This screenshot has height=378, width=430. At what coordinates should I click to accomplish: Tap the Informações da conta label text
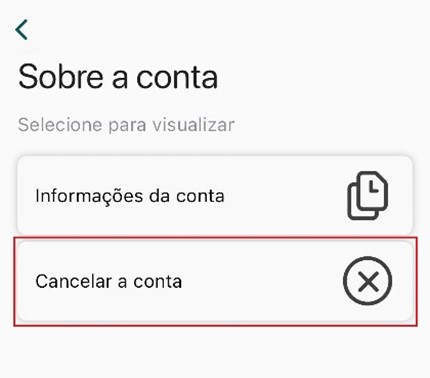130,196
